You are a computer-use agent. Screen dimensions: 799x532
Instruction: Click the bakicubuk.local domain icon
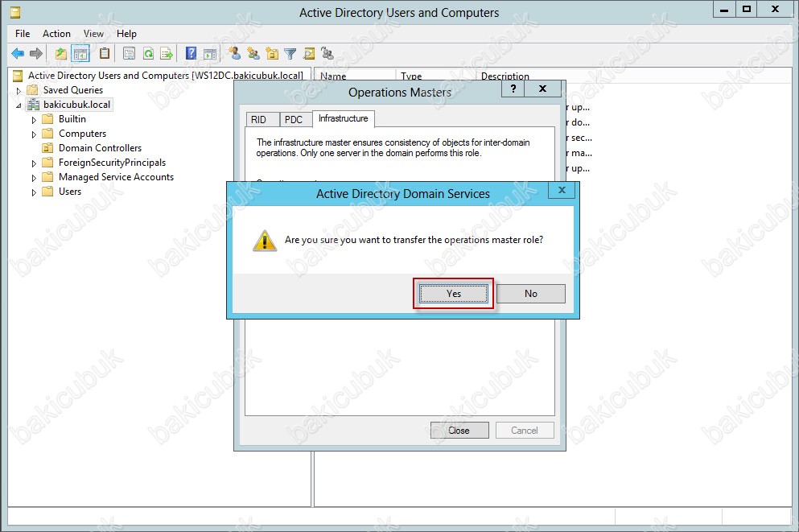coord(33,105)
